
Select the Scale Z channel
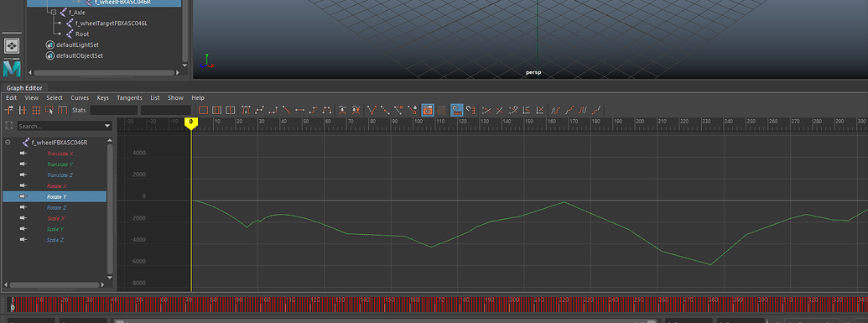[x=55, y=240]
